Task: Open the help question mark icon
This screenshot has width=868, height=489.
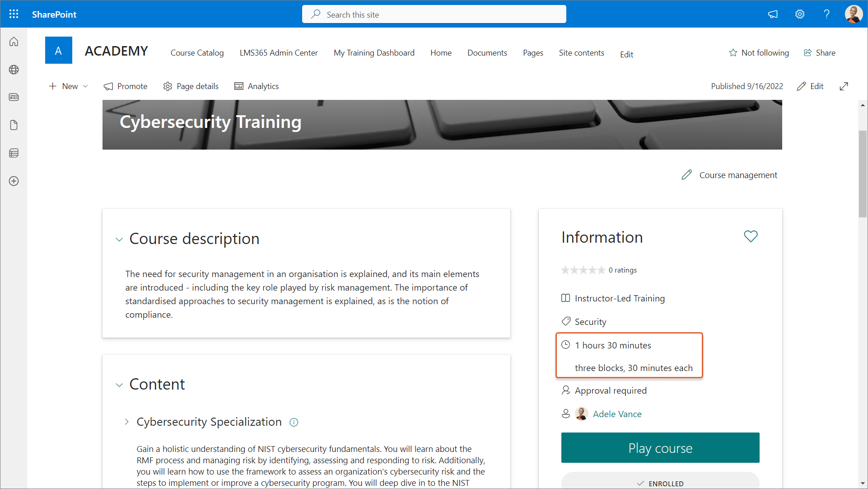Action: [826, 14]
